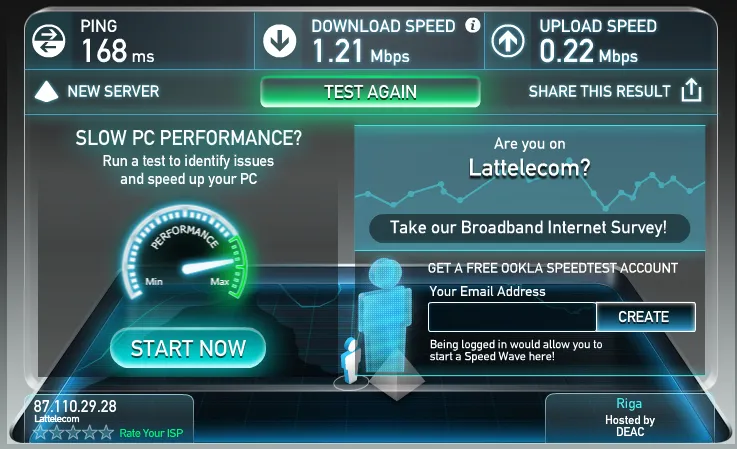Image resolution: width=737 pixels, height=449 pixels.
Task: Rate ISP by clicking fifth star
Action: click(107, 432)
